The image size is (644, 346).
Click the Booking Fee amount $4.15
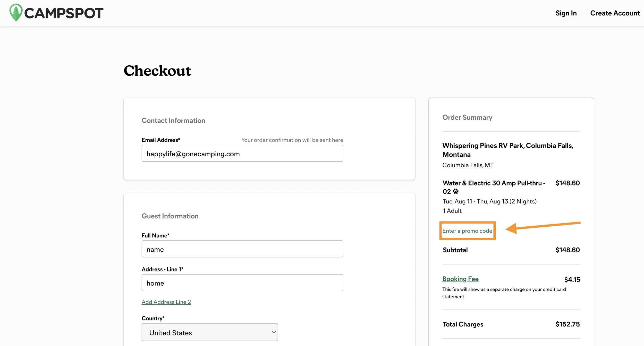[572, 280]
